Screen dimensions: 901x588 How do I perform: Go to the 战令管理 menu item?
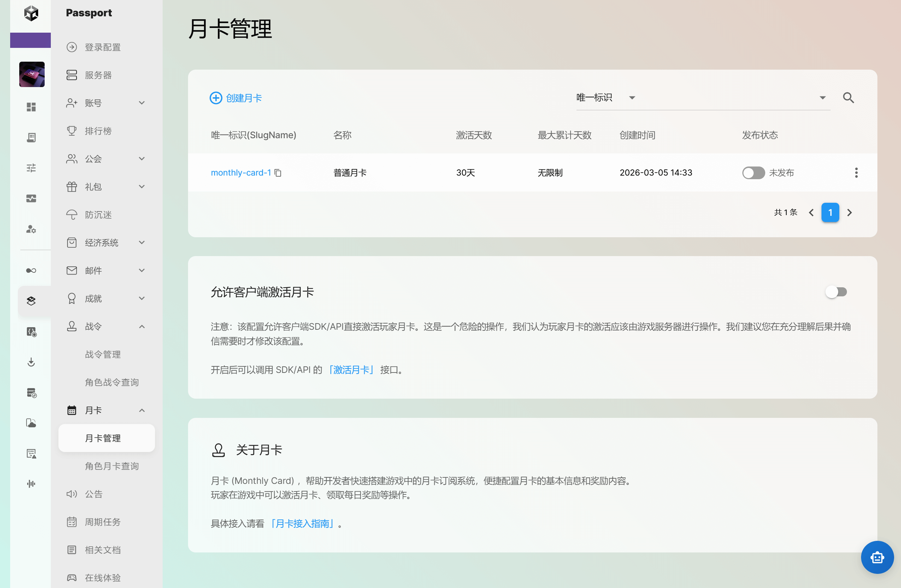[x=103, y=354]
